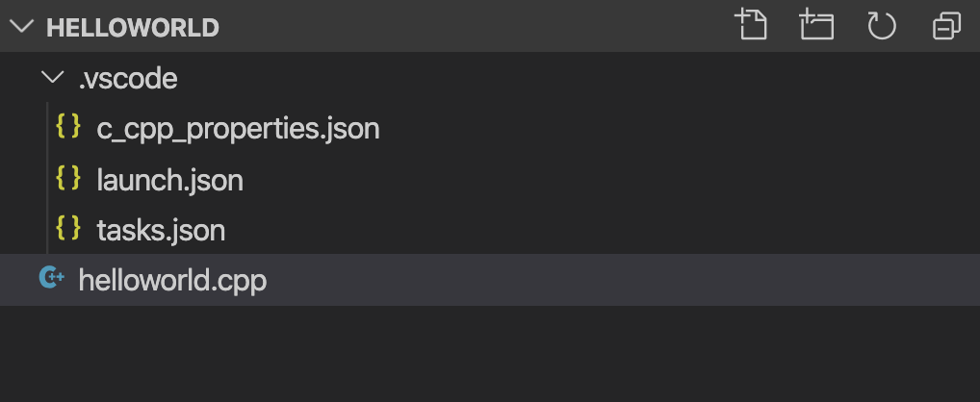This screenshot has height=402, width=980.
Task: Collapse all folders in Explorer
Action: [x=947, y=26]
